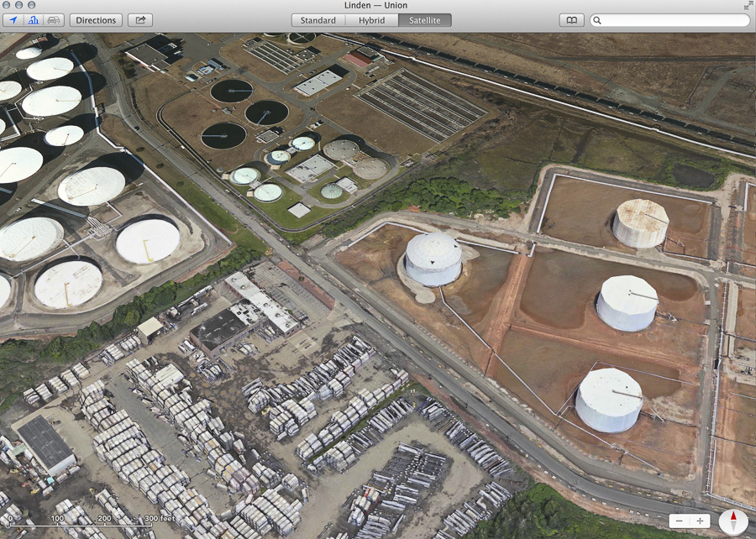Show traffic by clicking the car icon
756x539 pixels.
[x=53, y=19]
